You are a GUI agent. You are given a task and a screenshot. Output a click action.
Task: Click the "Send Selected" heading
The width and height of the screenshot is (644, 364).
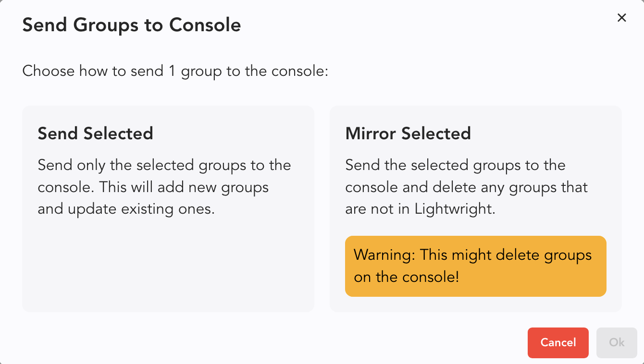(95, 133)
